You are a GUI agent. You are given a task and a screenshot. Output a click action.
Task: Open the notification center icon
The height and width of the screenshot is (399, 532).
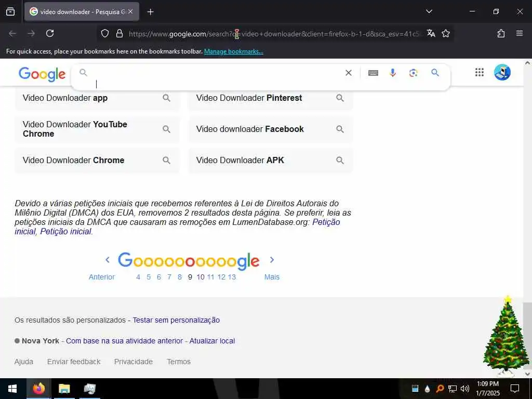[x=515, y=389]
